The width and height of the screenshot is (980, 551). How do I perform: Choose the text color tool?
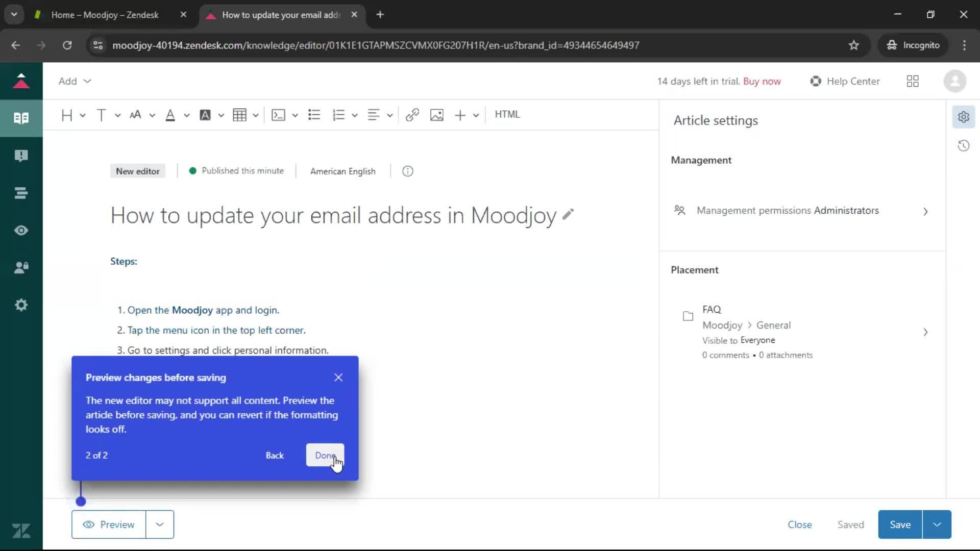170,115
